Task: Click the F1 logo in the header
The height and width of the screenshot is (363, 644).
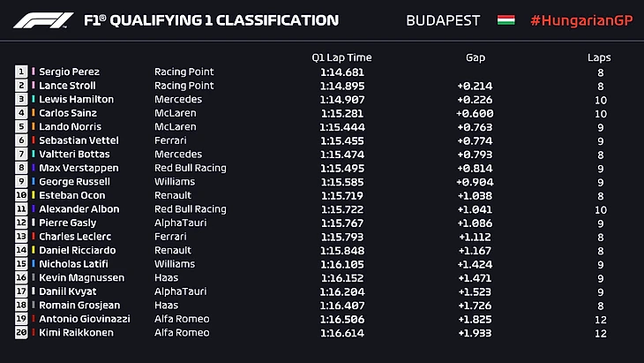Action: click(x=44, y=19)
